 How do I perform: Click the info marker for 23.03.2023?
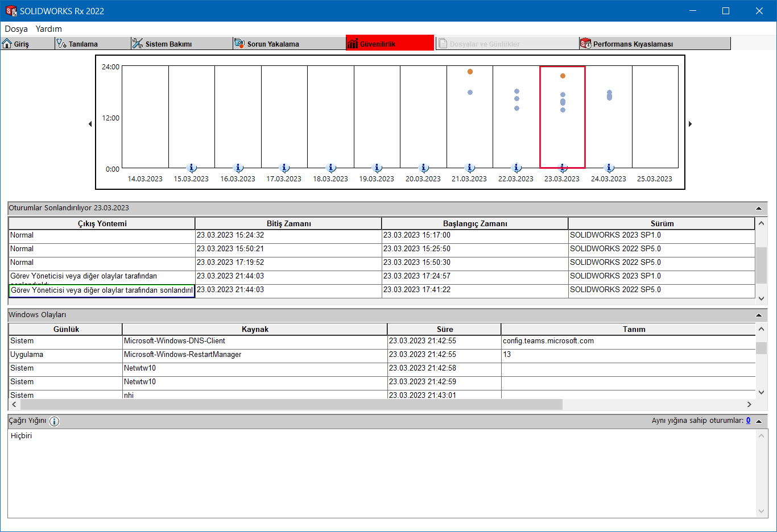pyautogui.click(x=563, y=168)
